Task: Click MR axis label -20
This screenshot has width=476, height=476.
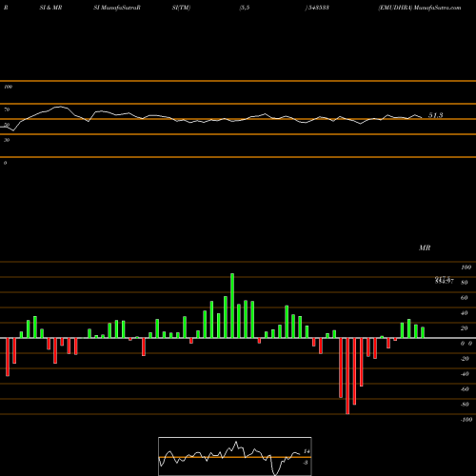Action: 465,359
